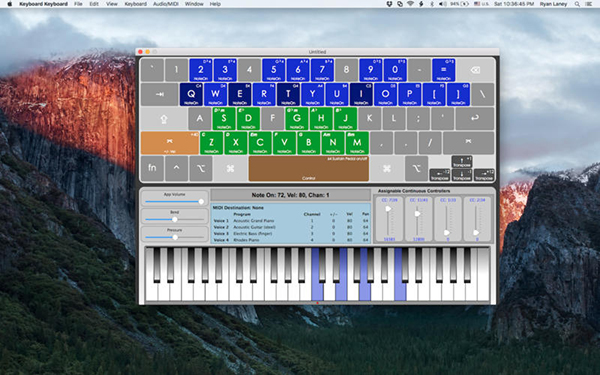Viewport: 600px width, 375px height.
Task: Open the Keyboard menu
Action: click(135, 4)
